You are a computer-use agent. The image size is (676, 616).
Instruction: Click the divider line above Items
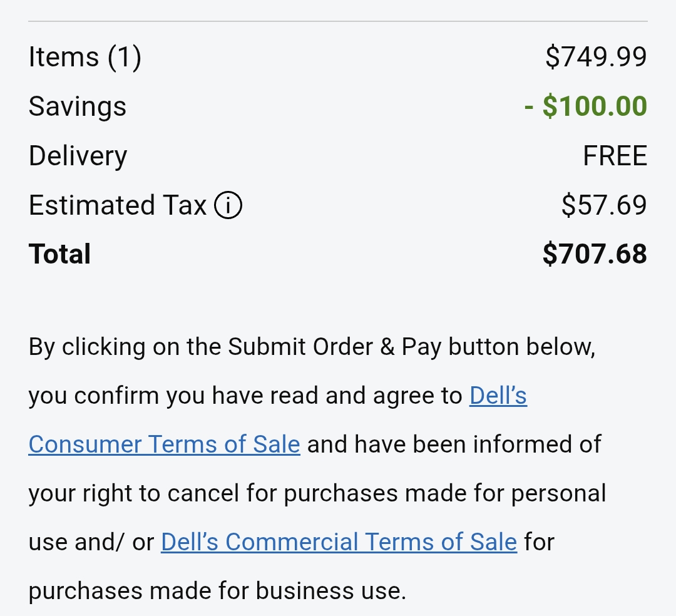338,22
